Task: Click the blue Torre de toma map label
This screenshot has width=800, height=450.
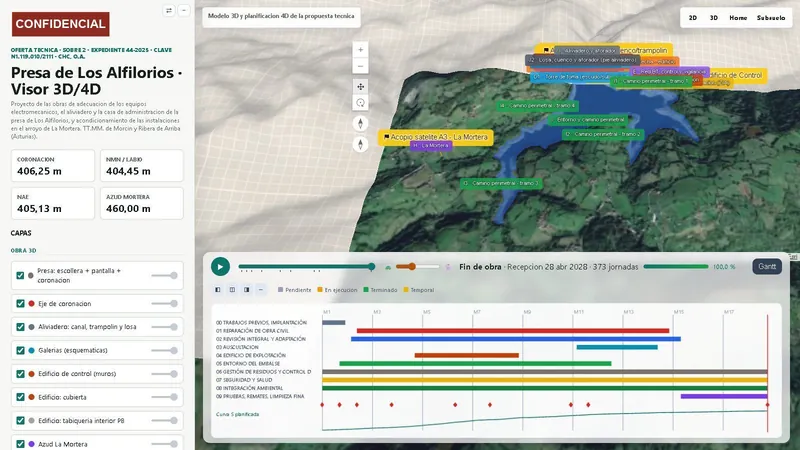Action: tap(570, 77)
